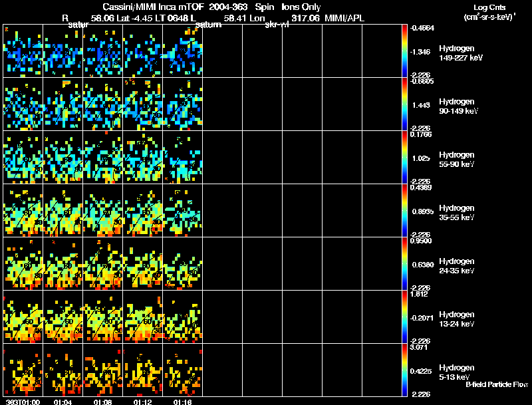Click the '01:08' time axis label
532x405 pixels.
tap(103, 402)
